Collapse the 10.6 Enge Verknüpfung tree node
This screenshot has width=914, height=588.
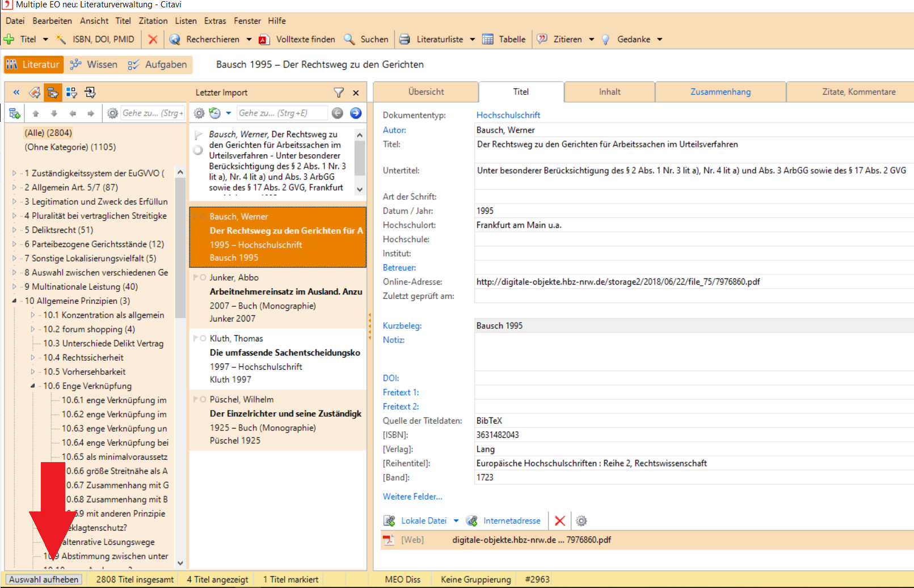click(32, 386)
